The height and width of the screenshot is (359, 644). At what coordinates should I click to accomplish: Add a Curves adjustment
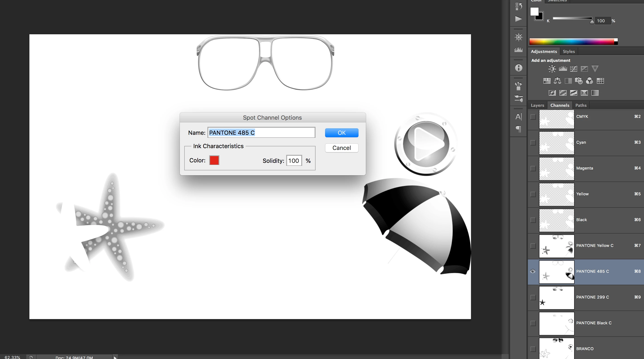[x=573, y=69]
